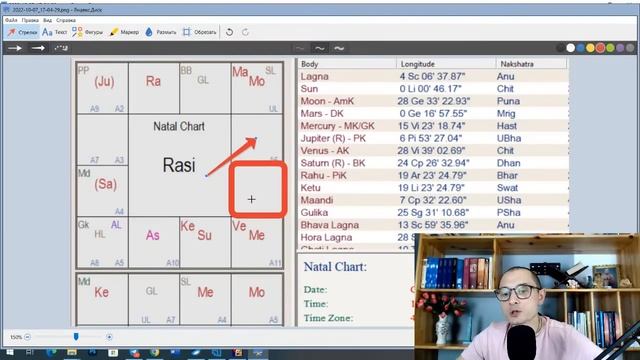This screenshot has height=360, width=640.
Task: Click the Saturn (R) - BK row
Action: 433,163
